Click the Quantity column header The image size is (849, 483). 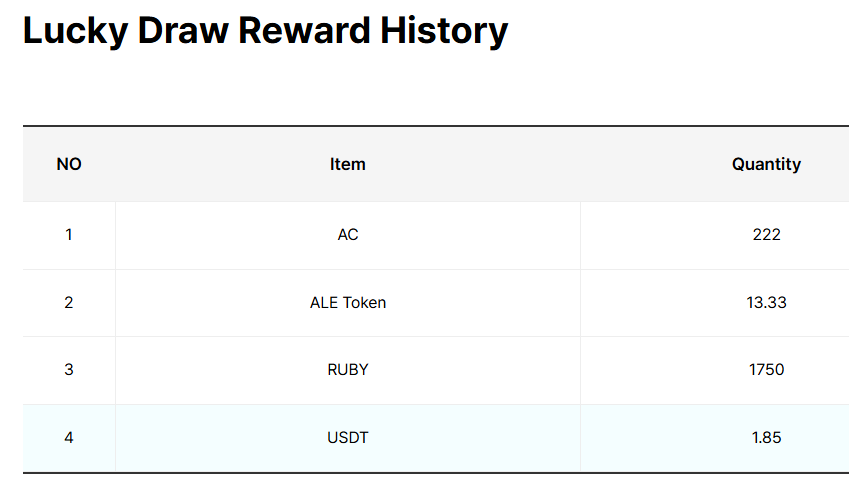766,164
